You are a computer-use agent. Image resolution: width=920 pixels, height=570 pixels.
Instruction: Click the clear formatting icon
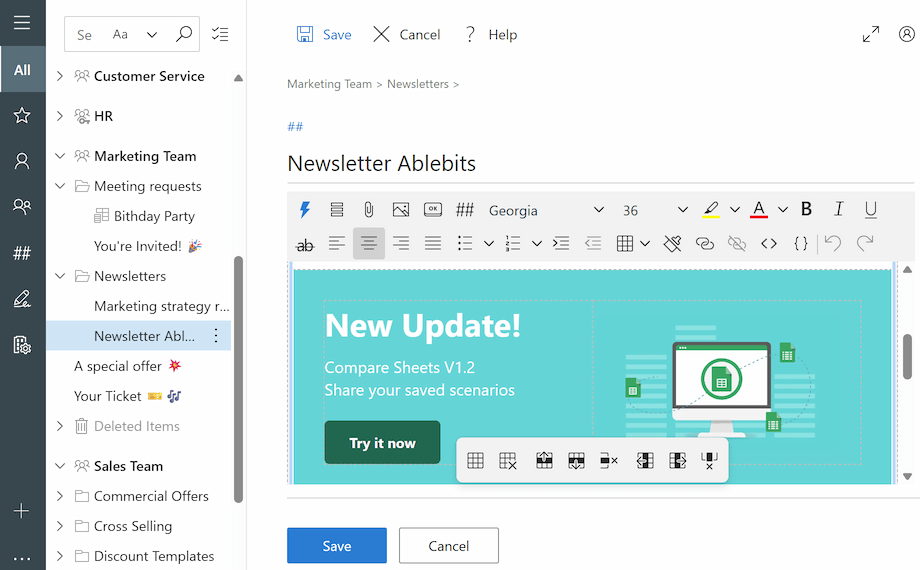(x=673, y=243)
